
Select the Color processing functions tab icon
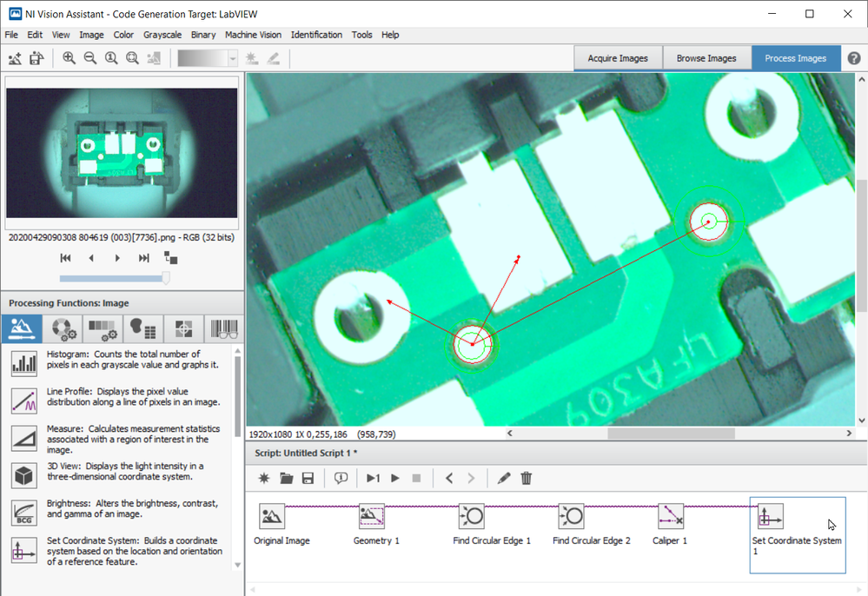[x=62, y=329]
